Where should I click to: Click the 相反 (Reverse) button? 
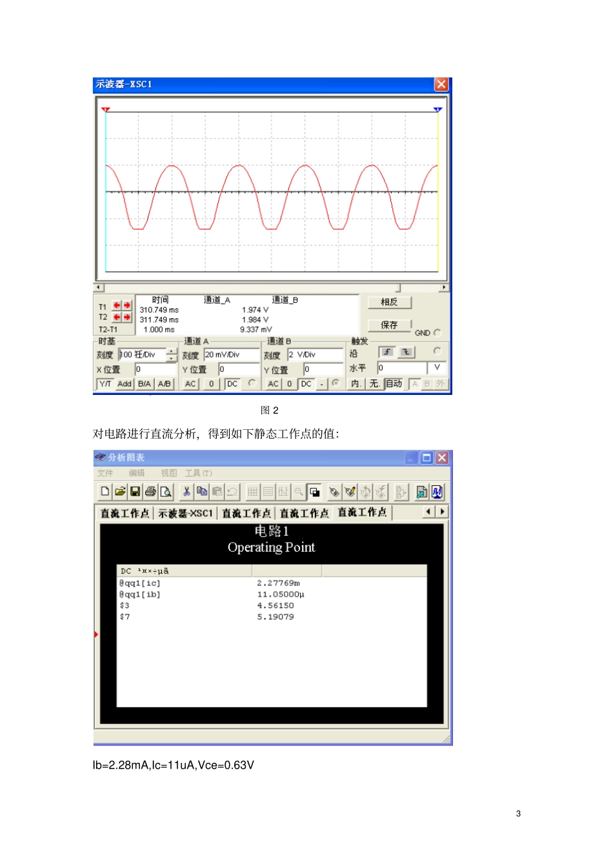coord(389,302)
